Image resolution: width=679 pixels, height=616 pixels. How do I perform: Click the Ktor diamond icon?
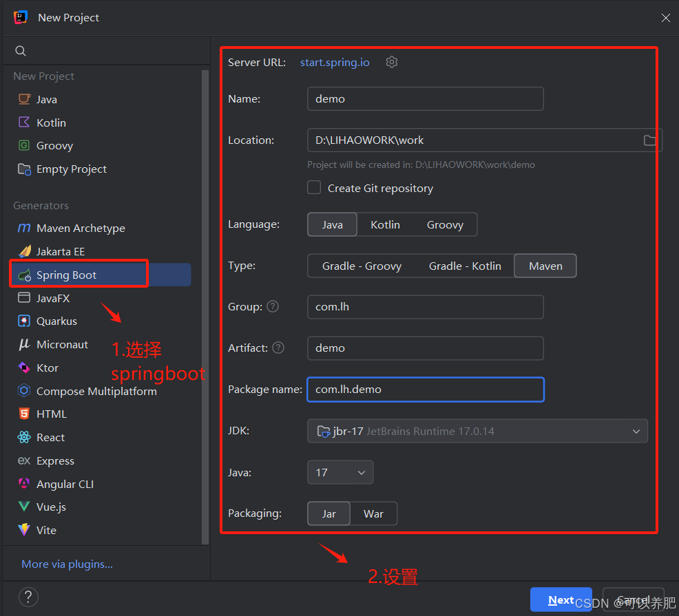[x=24, y=368]
